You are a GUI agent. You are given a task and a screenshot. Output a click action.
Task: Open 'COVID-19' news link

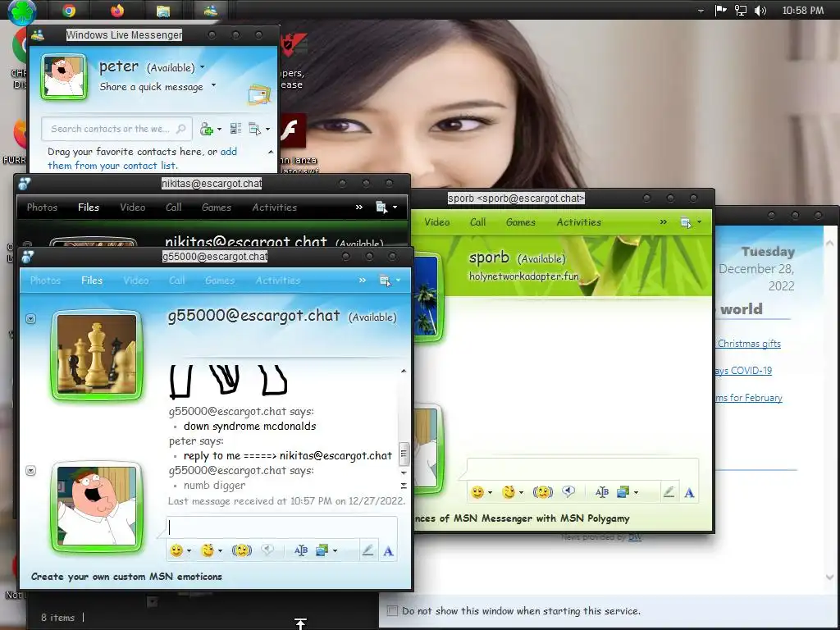click(743, 370)
